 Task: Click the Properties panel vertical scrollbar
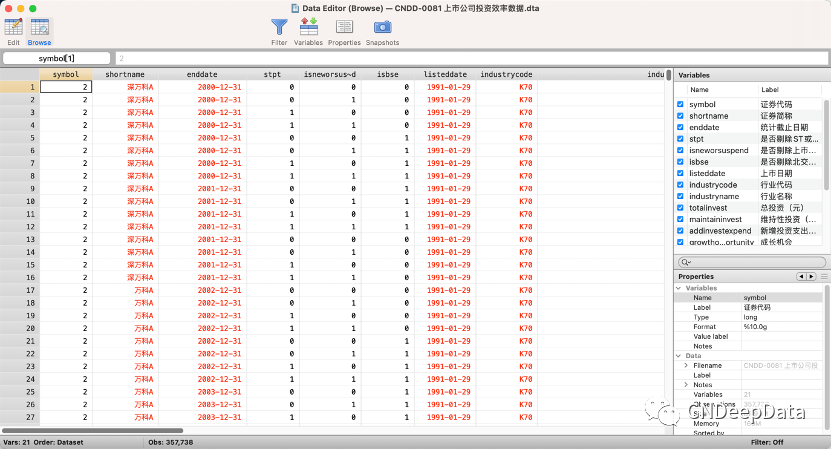[x=826, y=358]
